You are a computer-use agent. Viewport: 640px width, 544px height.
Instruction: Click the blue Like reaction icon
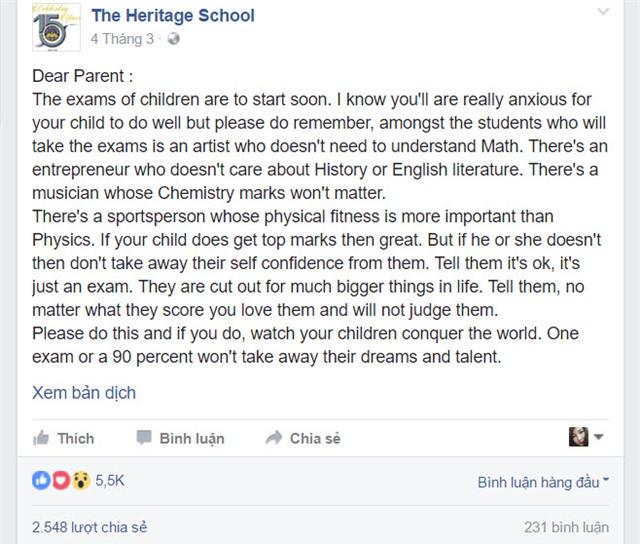(41, 480)
